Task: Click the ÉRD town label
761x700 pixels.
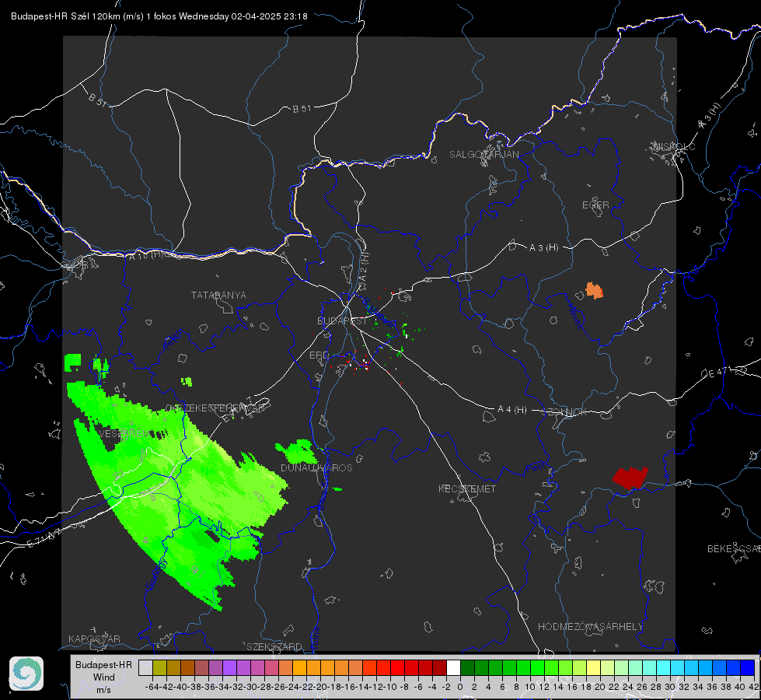Action: pyautogui.click(x=319, y=355)
